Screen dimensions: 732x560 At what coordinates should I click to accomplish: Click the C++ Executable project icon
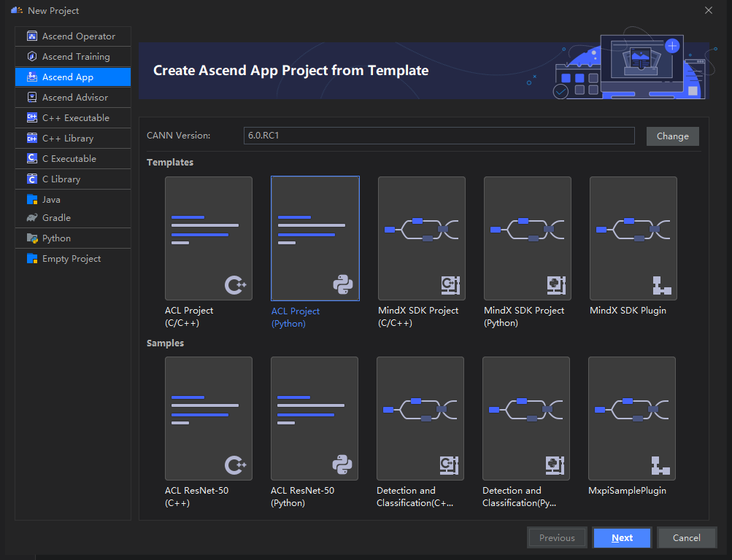point(31,118)
